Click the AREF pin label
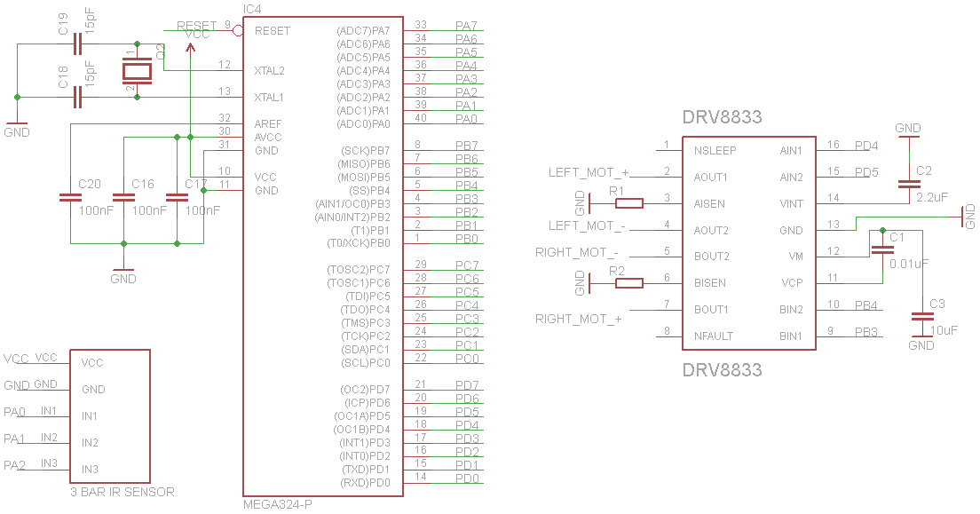The width and height of the screenshot is (980, 514). point(268,123)
